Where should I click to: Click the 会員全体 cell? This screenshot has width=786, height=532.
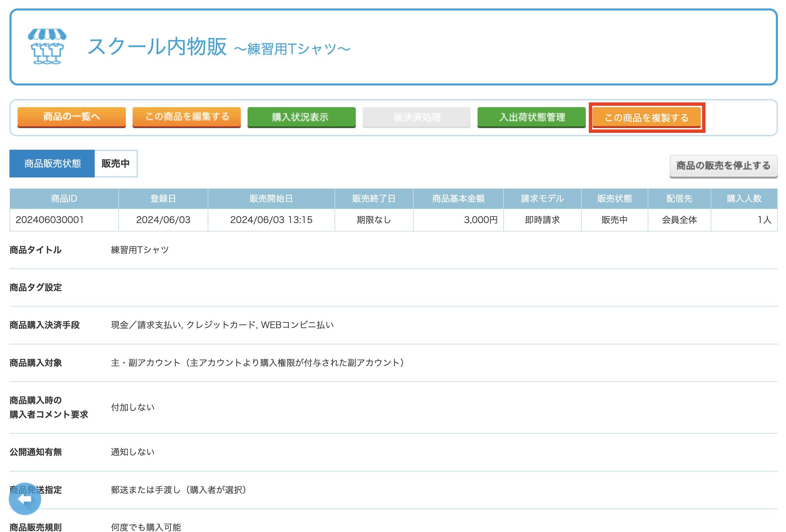tap(679, 220)
